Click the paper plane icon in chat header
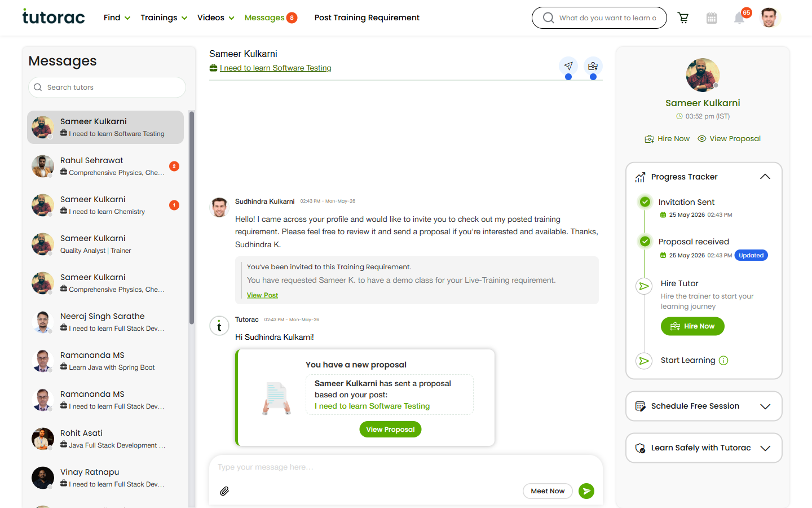 pos(568,66)
